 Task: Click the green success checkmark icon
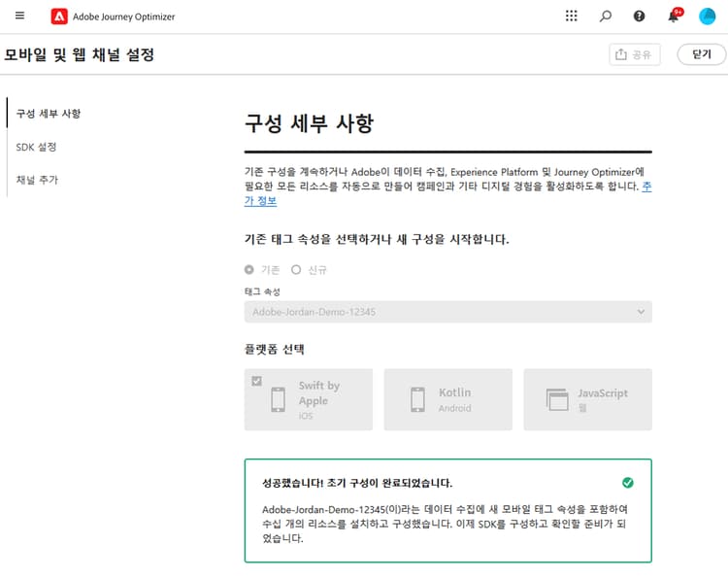[628, 483]
